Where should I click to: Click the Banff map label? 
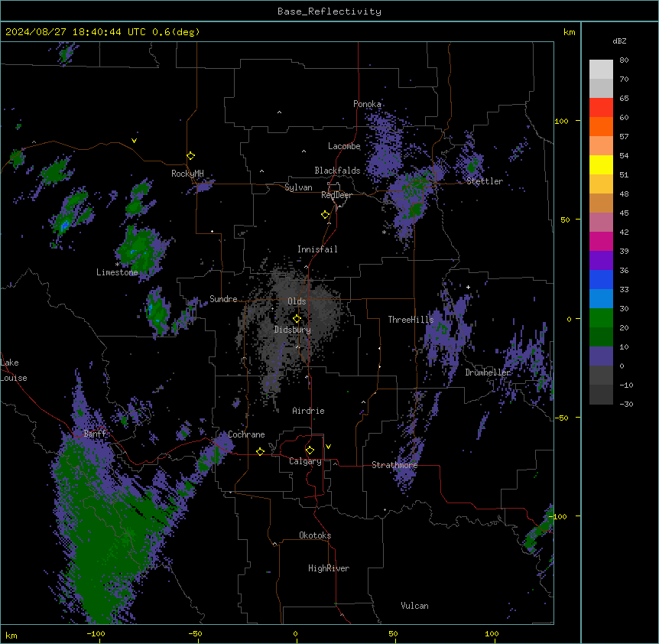click(96, 434)
